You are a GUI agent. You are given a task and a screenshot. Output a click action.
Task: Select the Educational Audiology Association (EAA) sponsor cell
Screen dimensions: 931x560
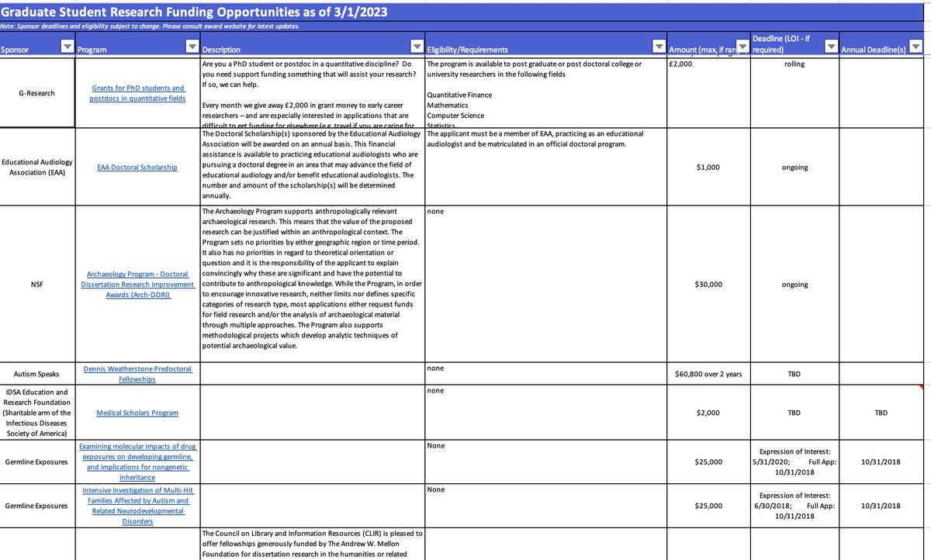point(36,167)
